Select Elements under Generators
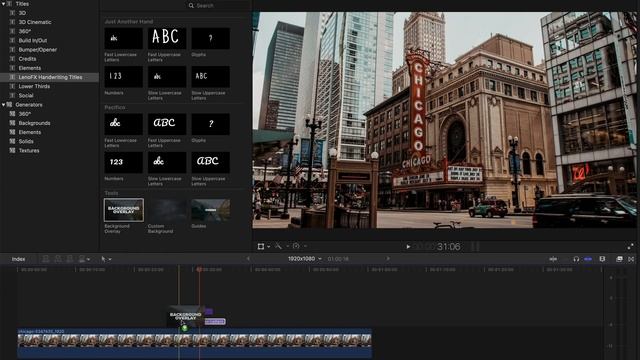Image resolution: width=640 pixels, height=360 pixels. coord(29,132)
